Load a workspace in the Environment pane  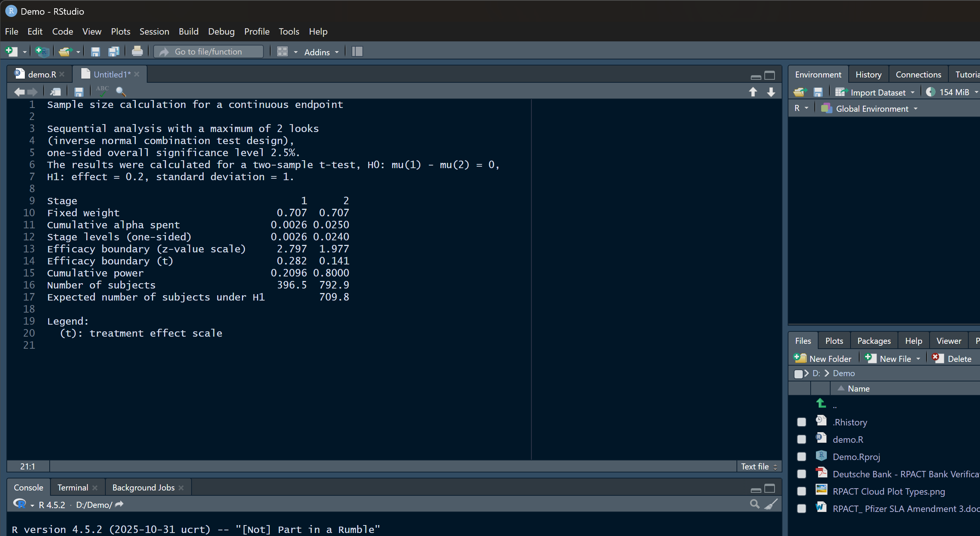[x=800, y=92]
